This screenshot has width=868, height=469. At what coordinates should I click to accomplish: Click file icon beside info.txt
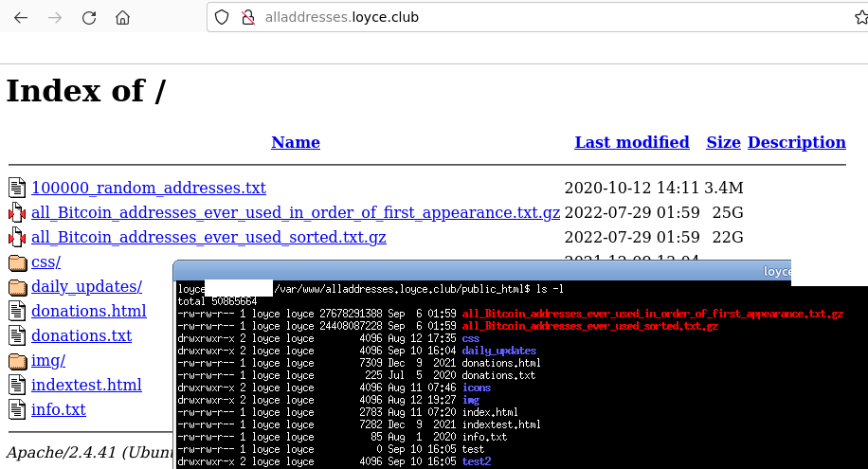coord(17,409)
